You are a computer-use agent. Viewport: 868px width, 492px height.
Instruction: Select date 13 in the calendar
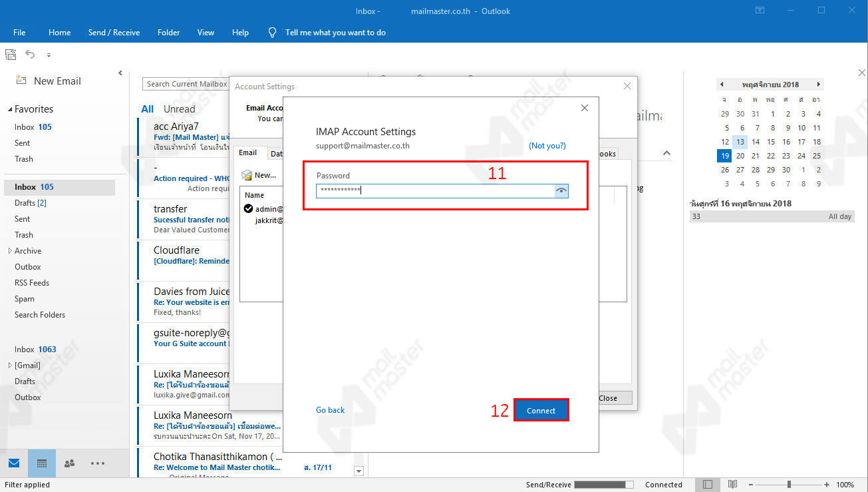740,142
